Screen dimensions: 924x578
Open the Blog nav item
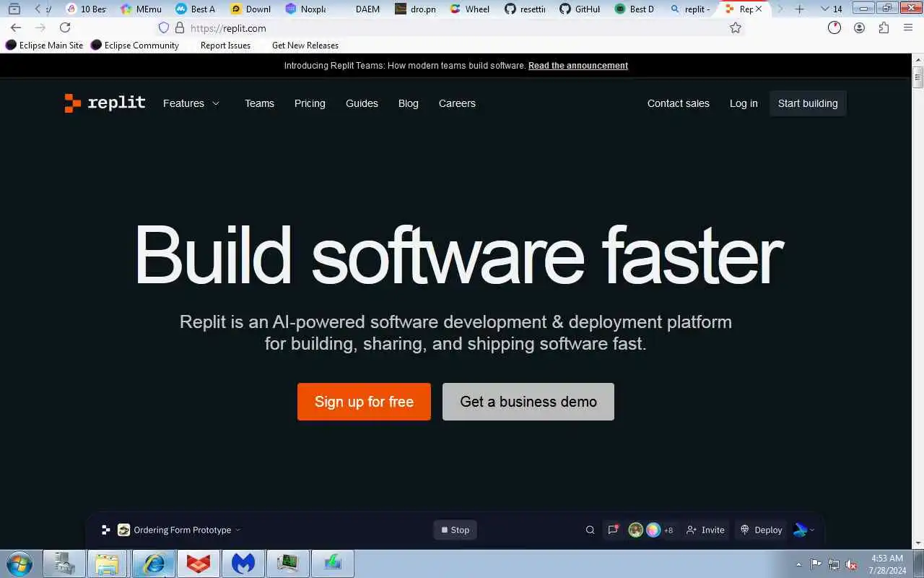click(409, 103)
